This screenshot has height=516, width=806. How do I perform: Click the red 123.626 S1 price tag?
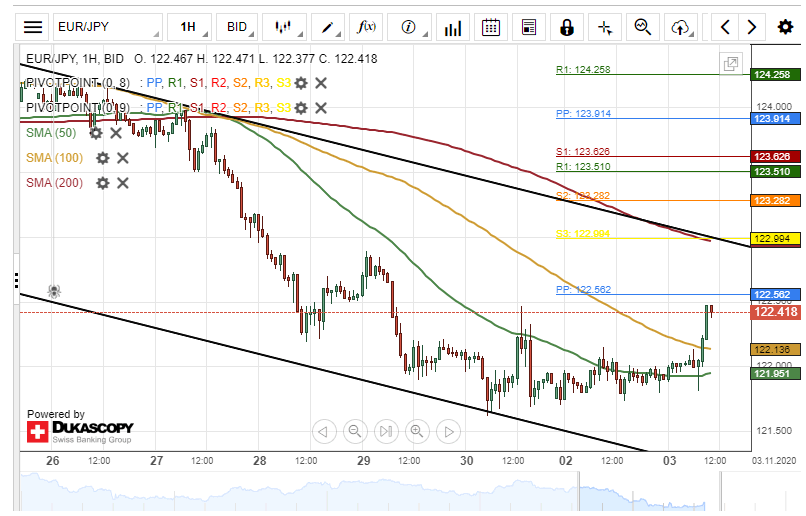(775, 156)
